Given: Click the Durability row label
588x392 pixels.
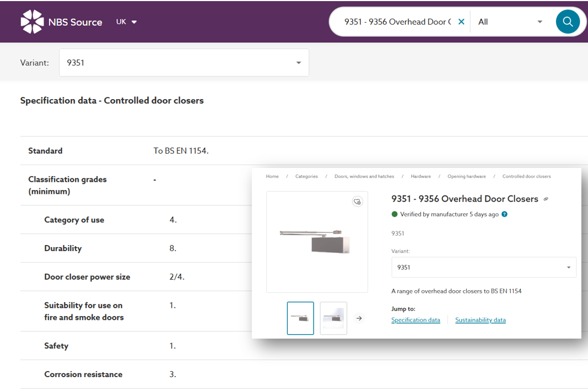Looking at the screenshot, I should [x=63, y=248].
